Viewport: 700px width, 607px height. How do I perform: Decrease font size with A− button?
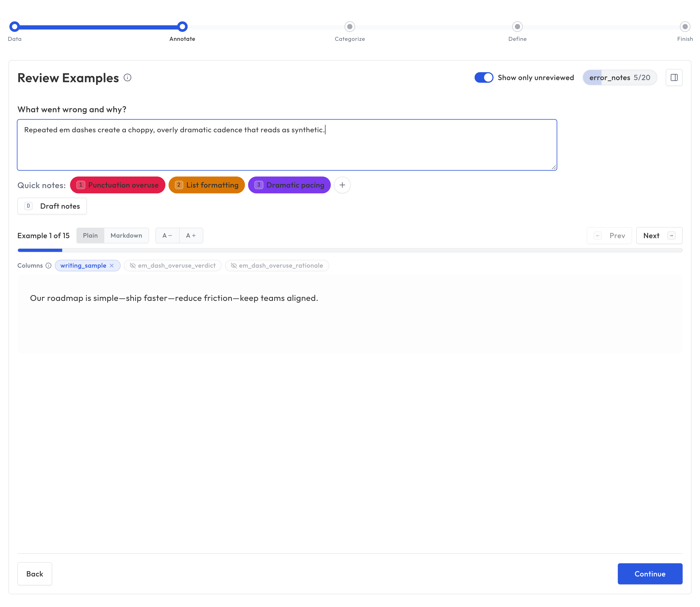167,235
